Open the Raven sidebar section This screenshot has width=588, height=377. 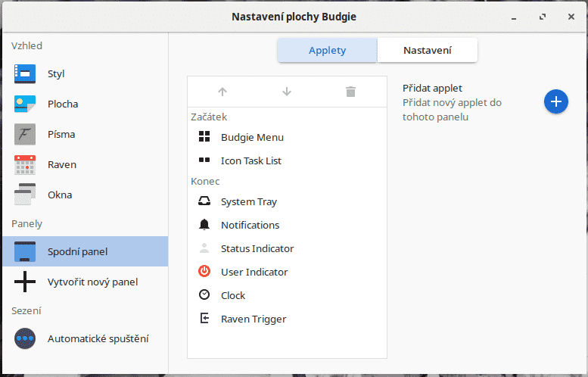[61, 164]
